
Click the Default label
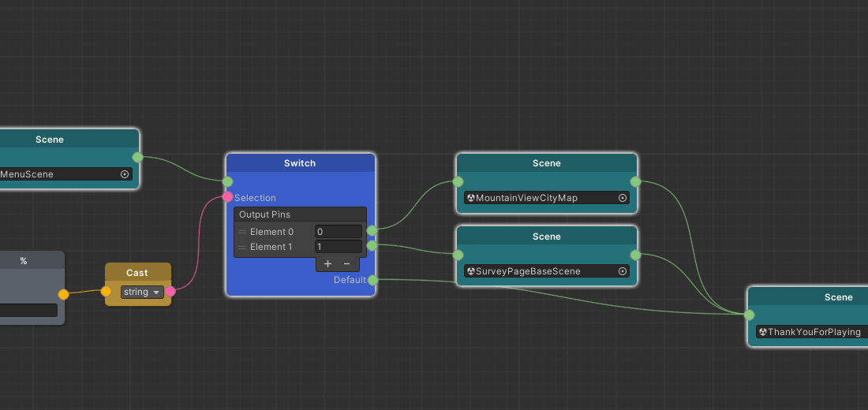350,280
